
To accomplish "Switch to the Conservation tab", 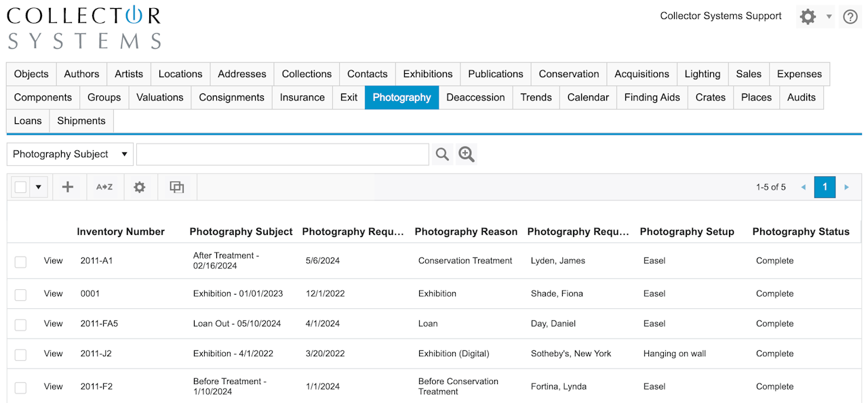I will point(568,75).
